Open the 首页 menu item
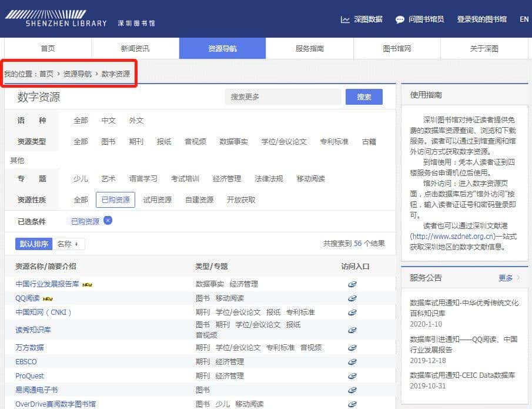 [48, 48]
